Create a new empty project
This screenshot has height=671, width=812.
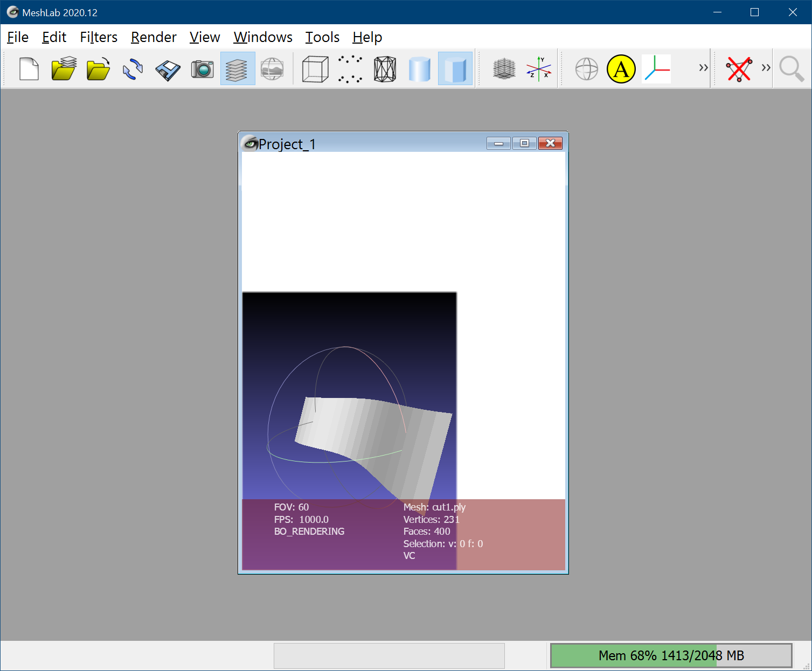(x=29, y=69)
